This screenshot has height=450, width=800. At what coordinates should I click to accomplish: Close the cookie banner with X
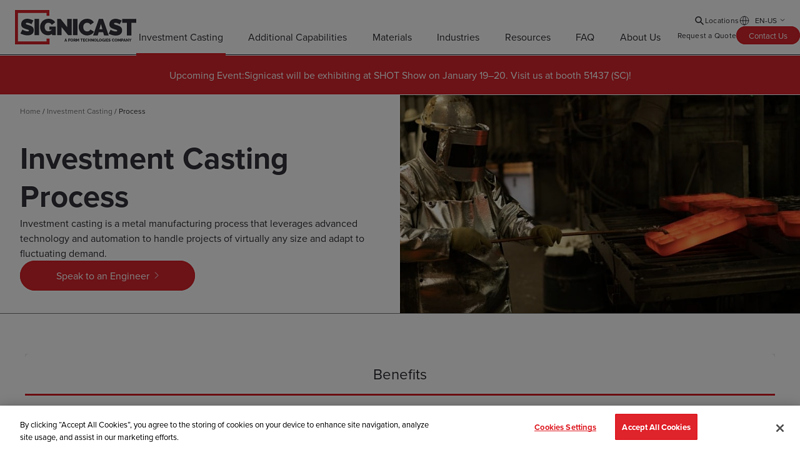(x=779, y=428)
